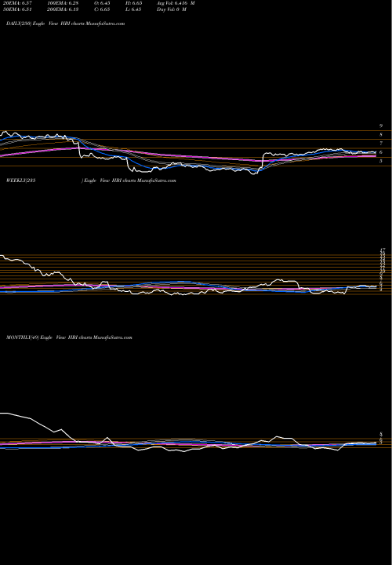392x565 pixels.
Task: Click the MONTHLY(49) Eagle View chart title
Action: coord(69,337)
